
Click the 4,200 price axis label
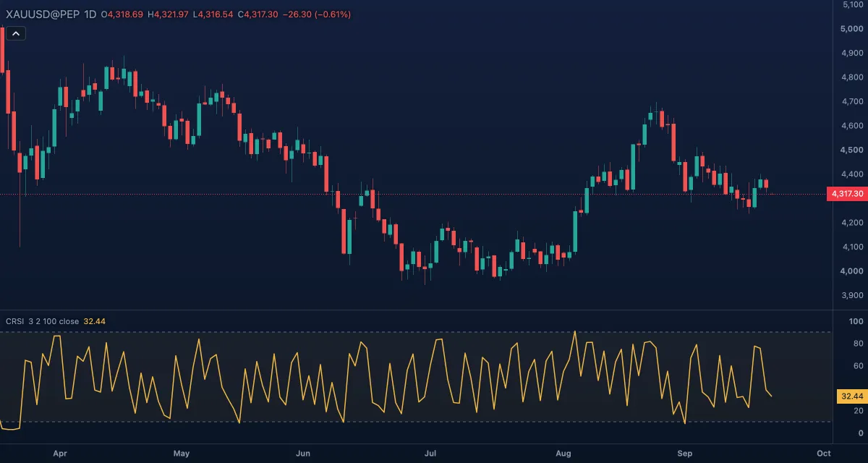[852, 223]
